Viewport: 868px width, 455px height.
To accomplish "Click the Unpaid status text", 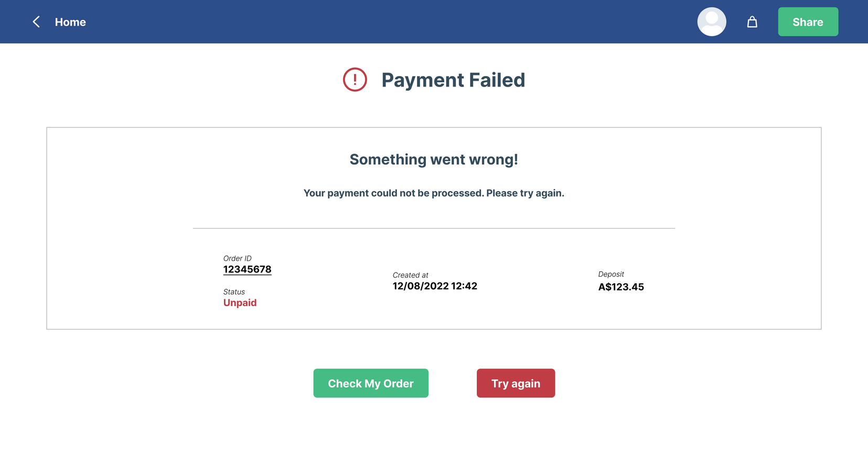I will point(240,302).
